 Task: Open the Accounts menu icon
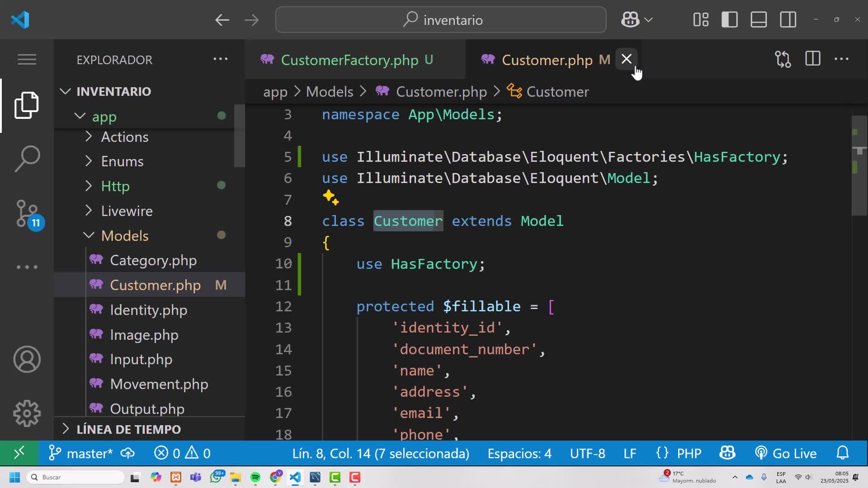pyautogui.click(x=27, y=359)
